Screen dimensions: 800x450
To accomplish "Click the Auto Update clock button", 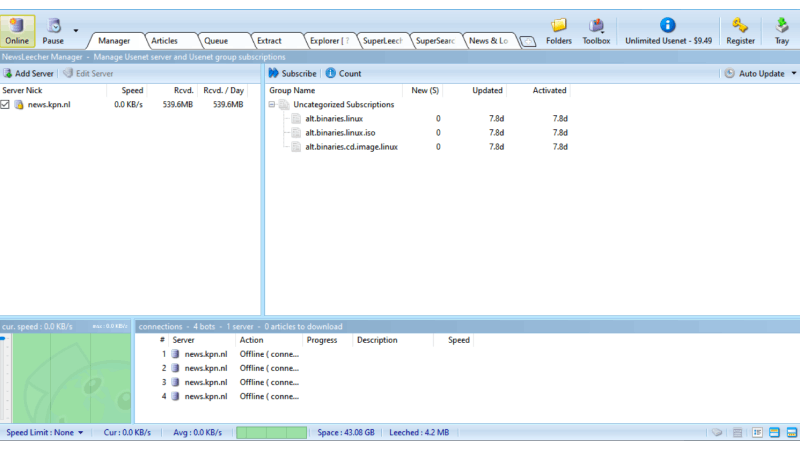I will (755, 73).
